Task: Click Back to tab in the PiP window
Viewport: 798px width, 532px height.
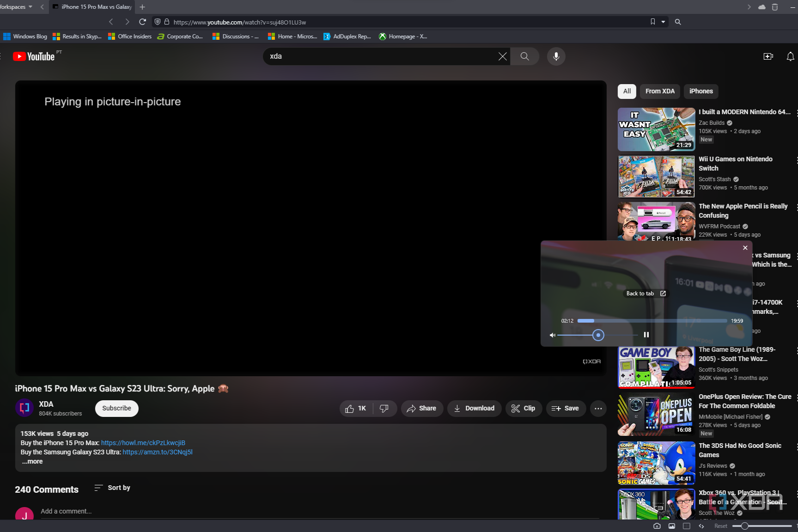Action: 646,294
